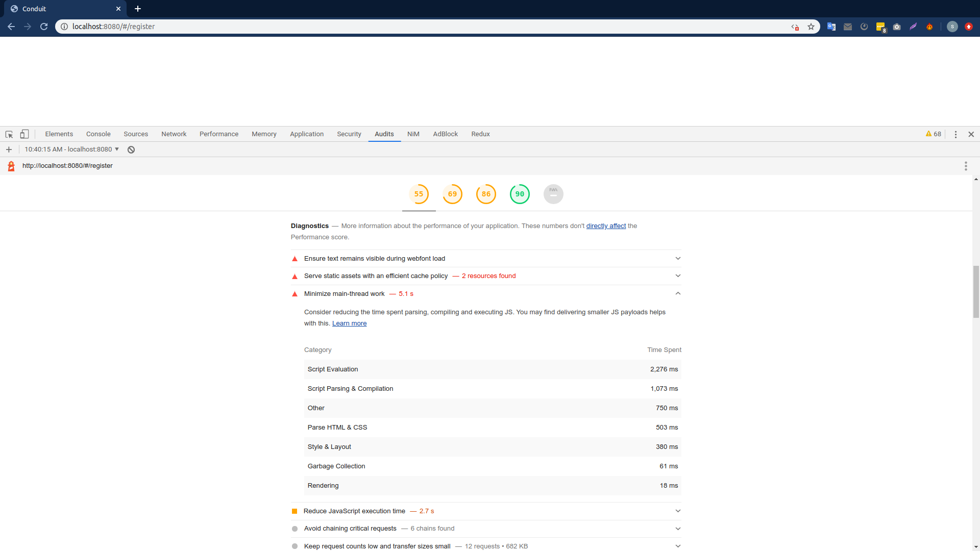Screen dimensions: 980x551
Task: Click the Learn more link
Action: [x=349, y=323]
